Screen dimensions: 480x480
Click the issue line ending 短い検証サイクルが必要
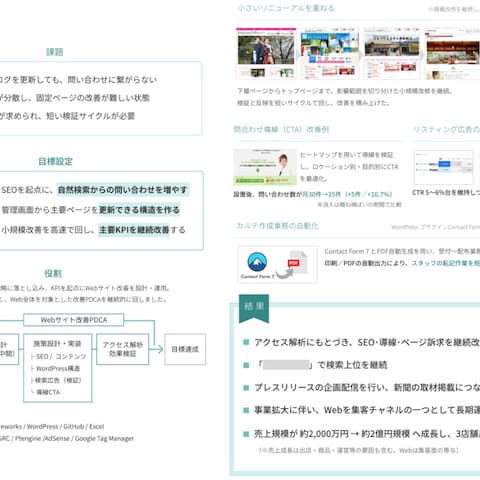(67, 116)
